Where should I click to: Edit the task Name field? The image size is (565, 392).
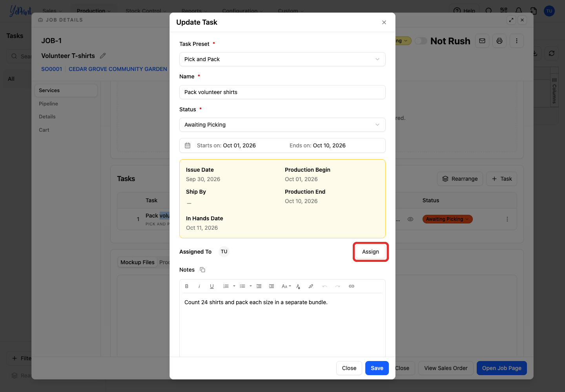(282, 92)
